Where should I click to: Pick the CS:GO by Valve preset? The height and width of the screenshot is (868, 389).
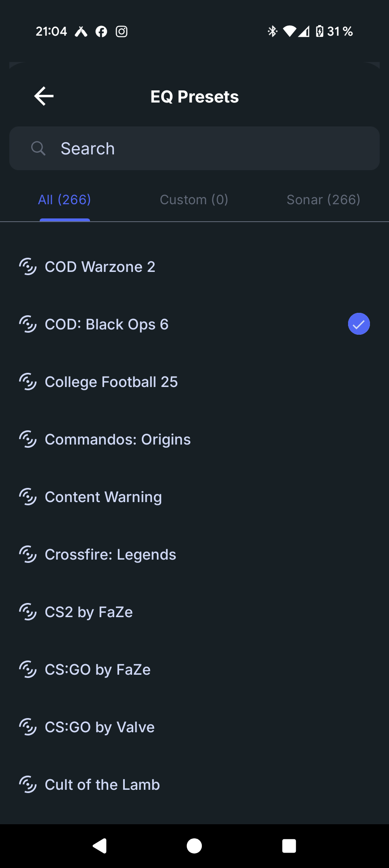(x=100, y=727)
